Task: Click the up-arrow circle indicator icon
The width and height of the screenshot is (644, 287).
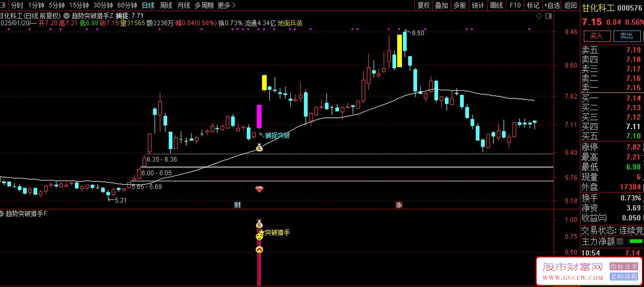Action: [259, 249]
